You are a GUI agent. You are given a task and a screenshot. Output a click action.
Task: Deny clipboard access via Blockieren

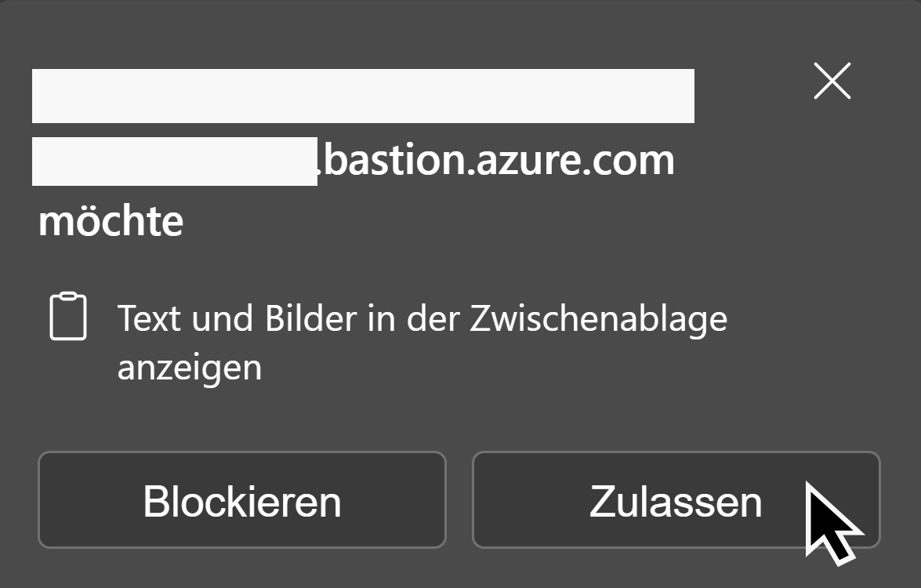pos(241,500)
